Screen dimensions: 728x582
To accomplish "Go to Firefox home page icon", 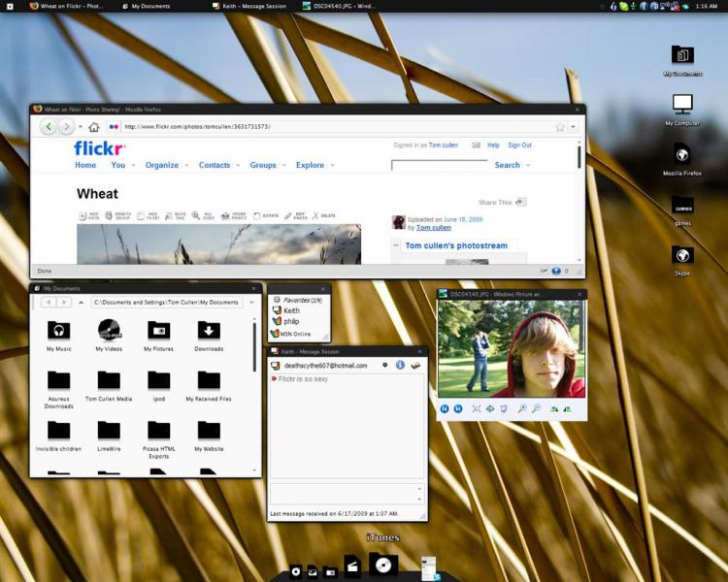I will point(94,127).
